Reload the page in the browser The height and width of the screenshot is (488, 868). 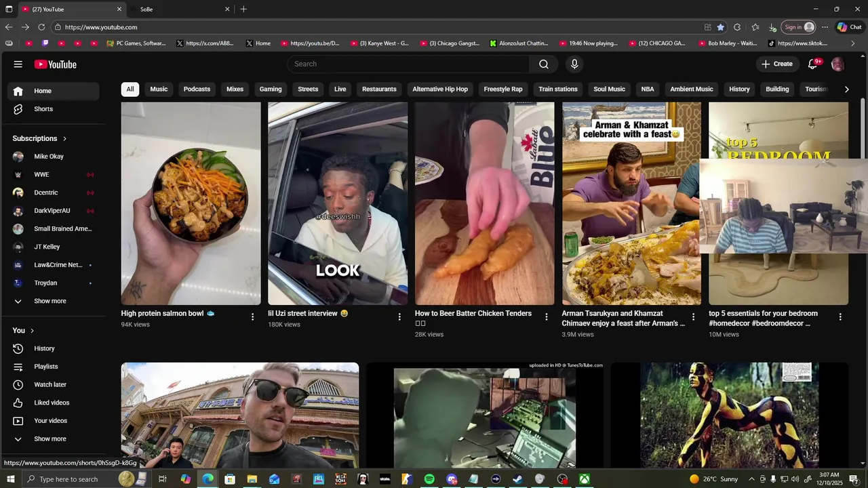[41, 27]
